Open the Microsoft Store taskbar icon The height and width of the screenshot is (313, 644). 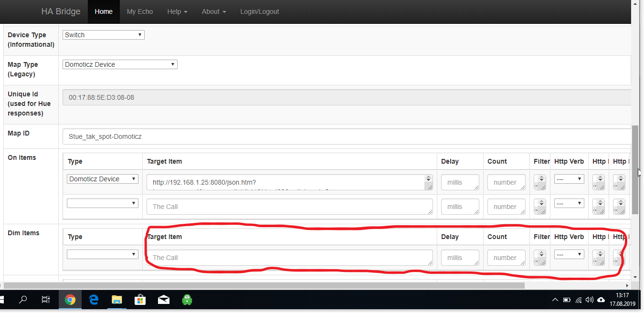[140, 300]
